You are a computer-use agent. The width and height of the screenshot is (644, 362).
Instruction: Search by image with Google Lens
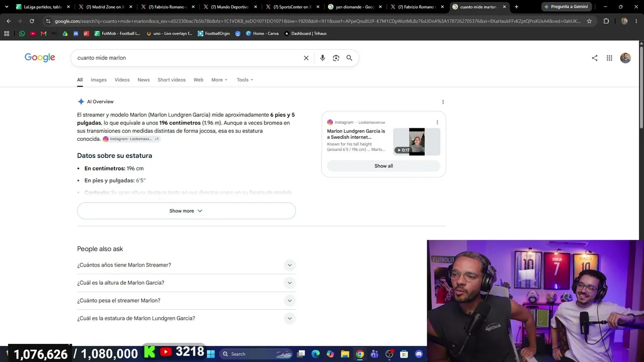(x=336, y=58)
